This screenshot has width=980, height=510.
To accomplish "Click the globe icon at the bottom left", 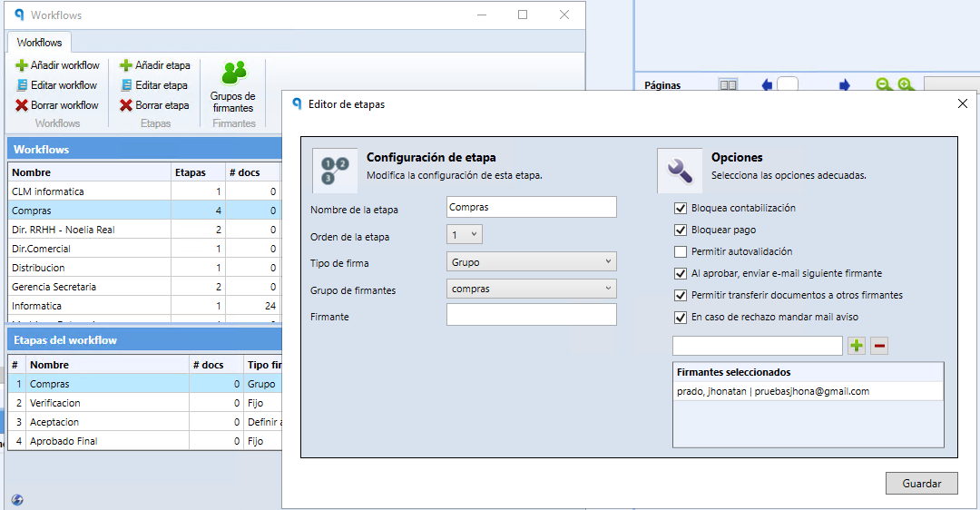I will pyautogui.click(x=17, y=499).
